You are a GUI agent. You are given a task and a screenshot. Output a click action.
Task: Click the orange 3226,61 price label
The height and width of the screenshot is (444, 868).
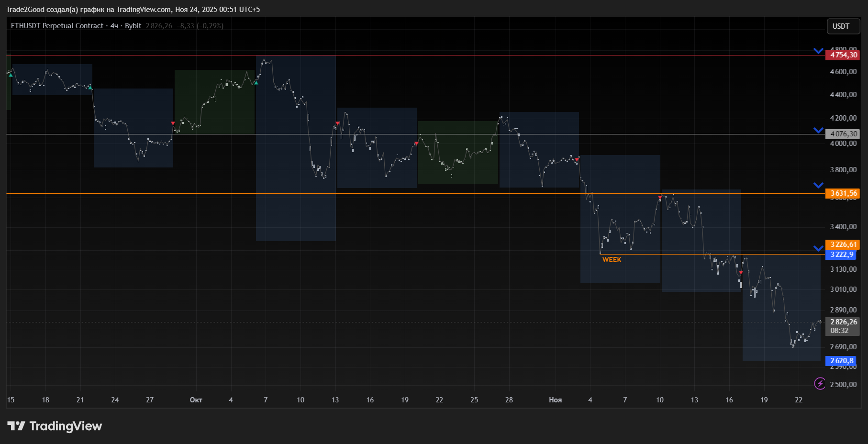tap(843, 244)
